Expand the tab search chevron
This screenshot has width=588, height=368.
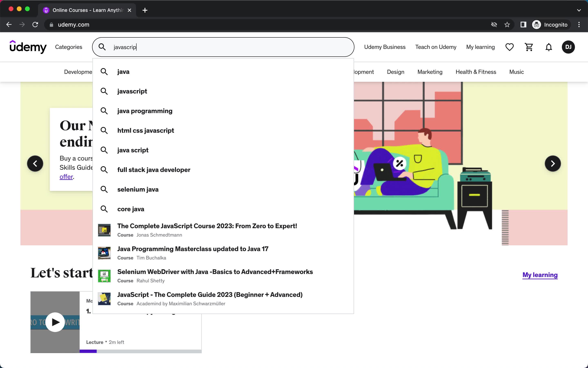point(579,10)
